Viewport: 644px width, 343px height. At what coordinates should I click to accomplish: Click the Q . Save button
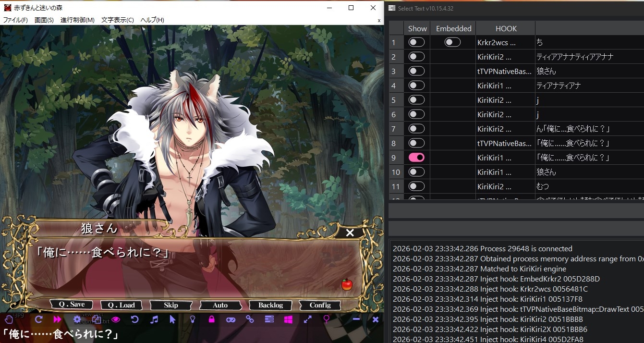[x=72, y=305]
